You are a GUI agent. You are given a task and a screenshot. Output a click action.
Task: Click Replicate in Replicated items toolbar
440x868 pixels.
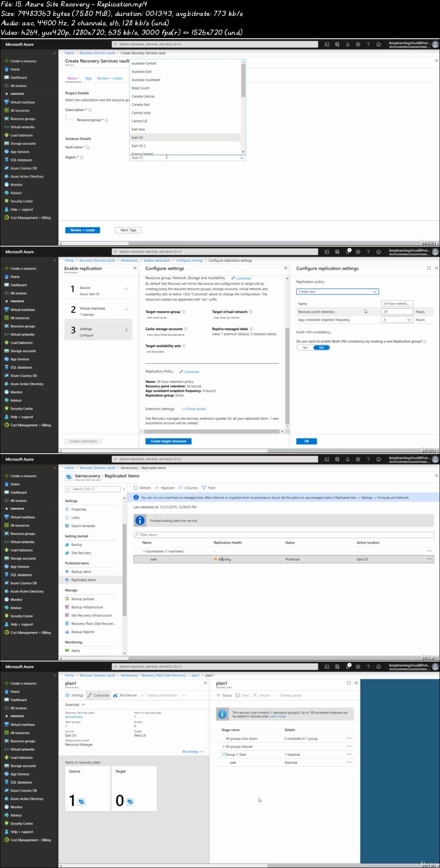tap(165, 488)
